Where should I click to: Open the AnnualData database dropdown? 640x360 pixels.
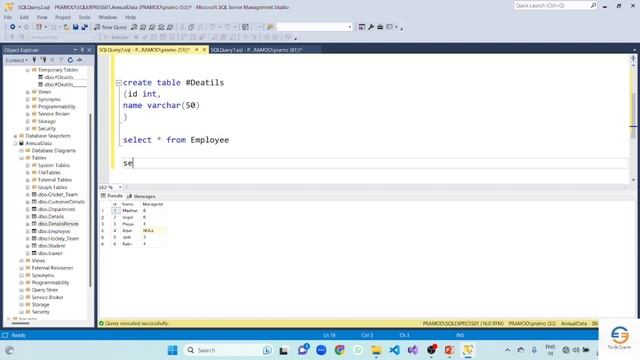[x=63, y=37]
